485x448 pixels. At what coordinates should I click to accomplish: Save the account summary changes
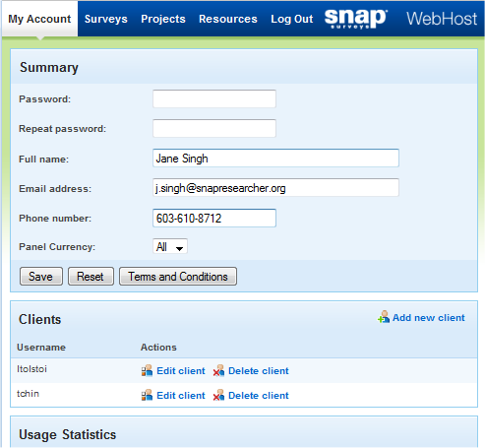coord(41,277)
